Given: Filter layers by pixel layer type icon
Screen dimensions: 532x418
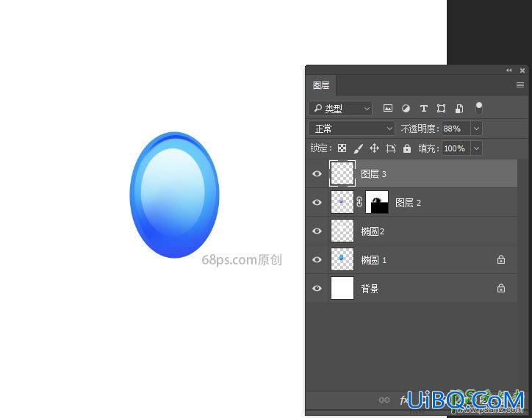Looking at the screenshot, I should click(x=388, y=109).
